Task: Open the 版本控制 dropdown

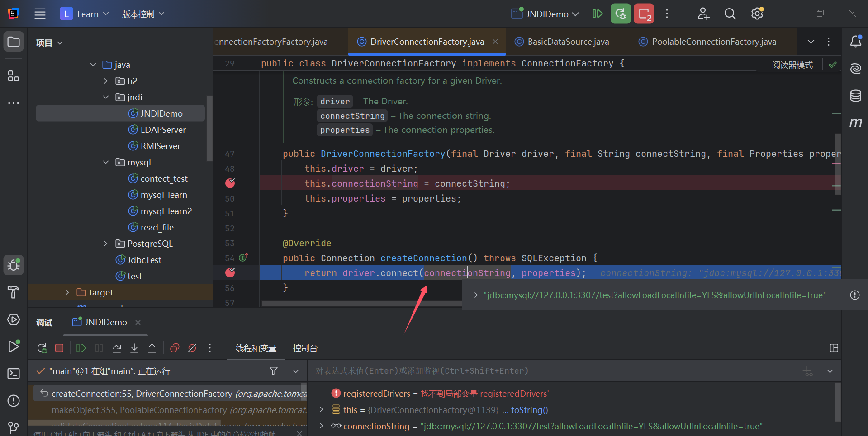Action: (x=143, y=14)
